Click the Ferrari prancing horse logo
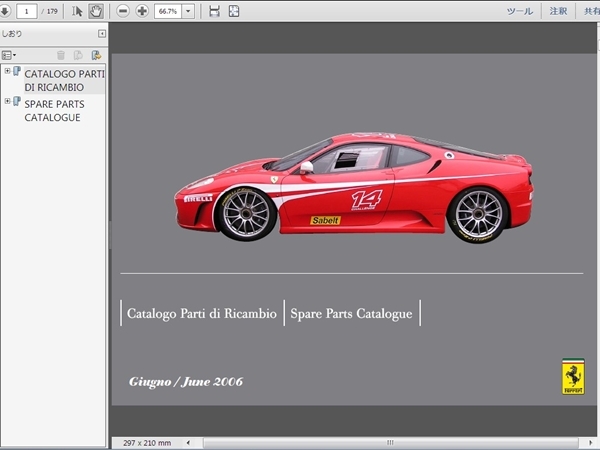Image resolution: width=600 pixels, height=450 pixels. [x=573, y=377]
